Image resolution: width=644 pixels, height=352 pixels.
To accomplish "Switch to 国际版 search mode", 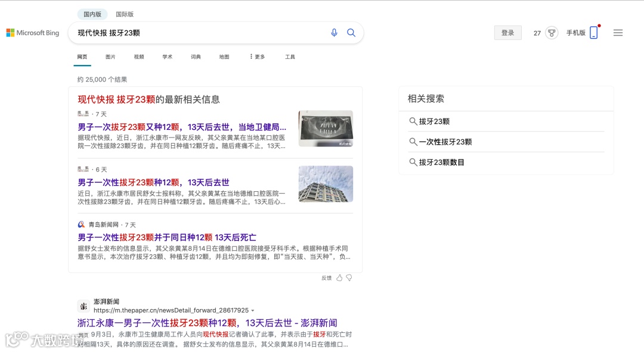I will coord(125,14).
